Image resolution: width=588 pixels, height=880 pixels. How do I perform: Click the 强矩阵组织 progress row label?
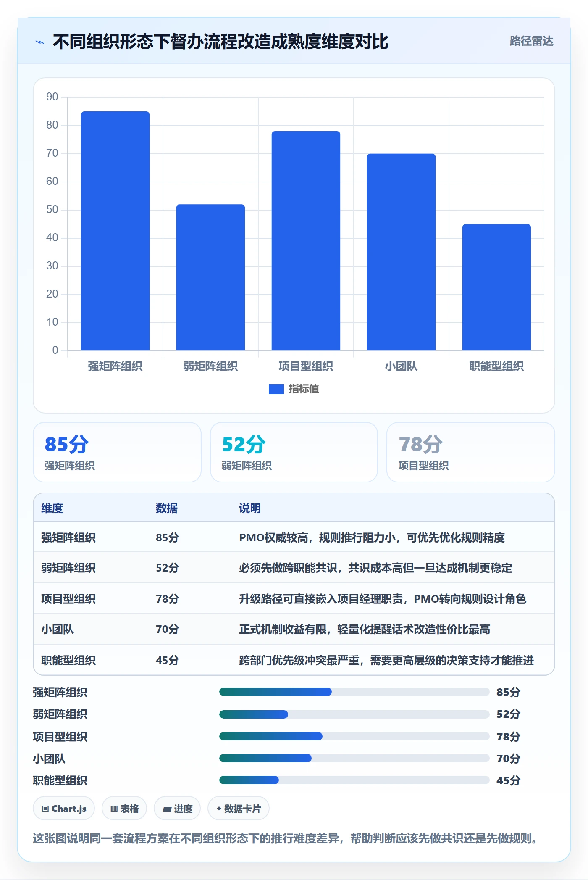pyautogui.click(x=60, y=692)
